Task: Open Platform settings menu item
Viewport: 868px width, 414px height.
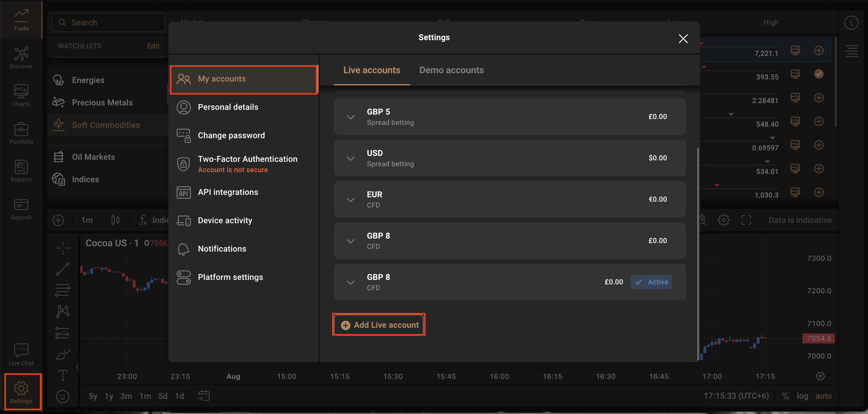Action: (x=230, y=277)
